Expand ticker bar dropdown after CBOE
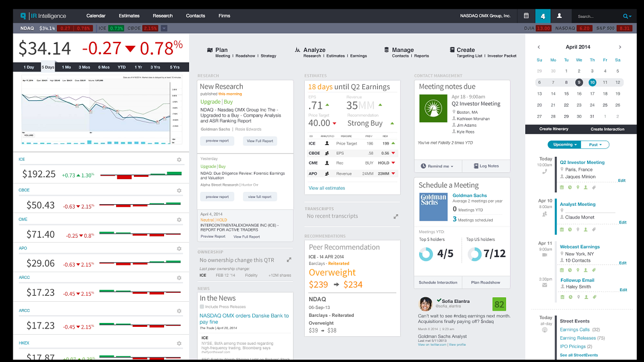 point(164,28)
